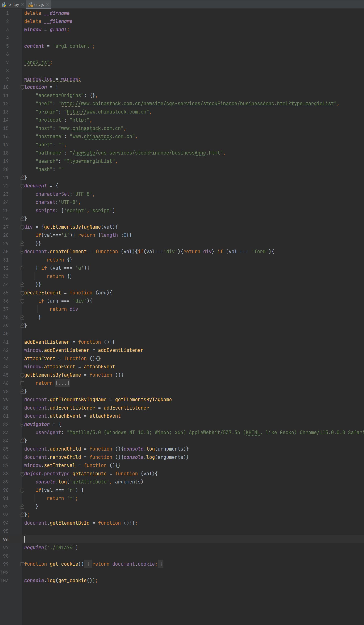
Task: Click the require('./IM1a74') line
Action: (x=51, y=548)
